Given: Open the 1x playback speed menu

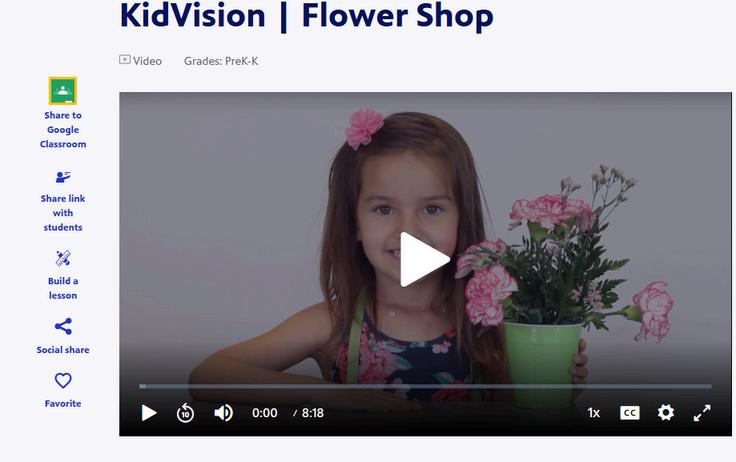Looking at the screenshot, I should [594, 413].
